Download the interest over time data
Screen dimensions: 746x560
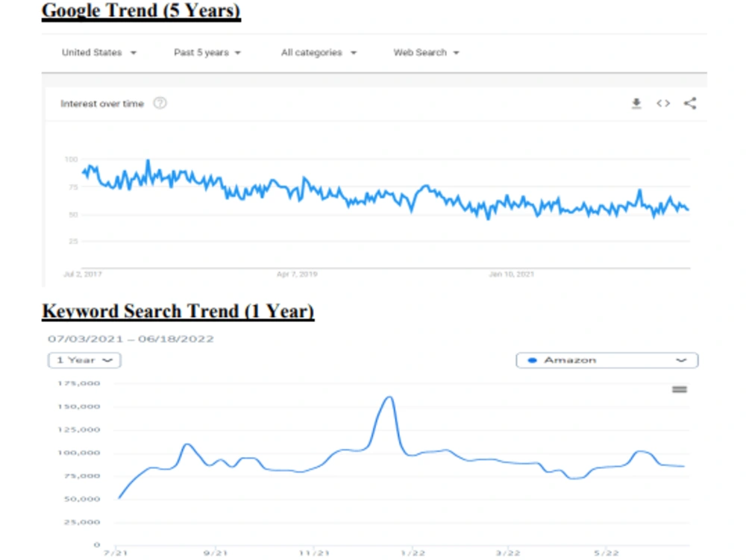coord(636,103)
